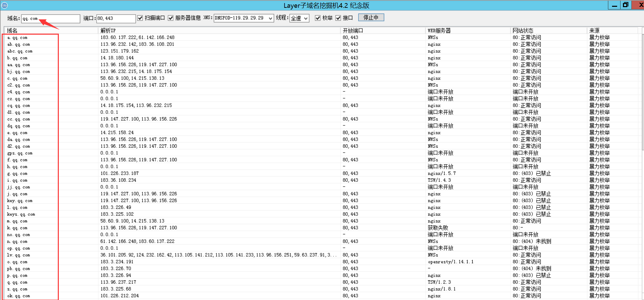Focus the 域名 input field with qq.com
Screen dimensions: 644x300
(51, 18)
